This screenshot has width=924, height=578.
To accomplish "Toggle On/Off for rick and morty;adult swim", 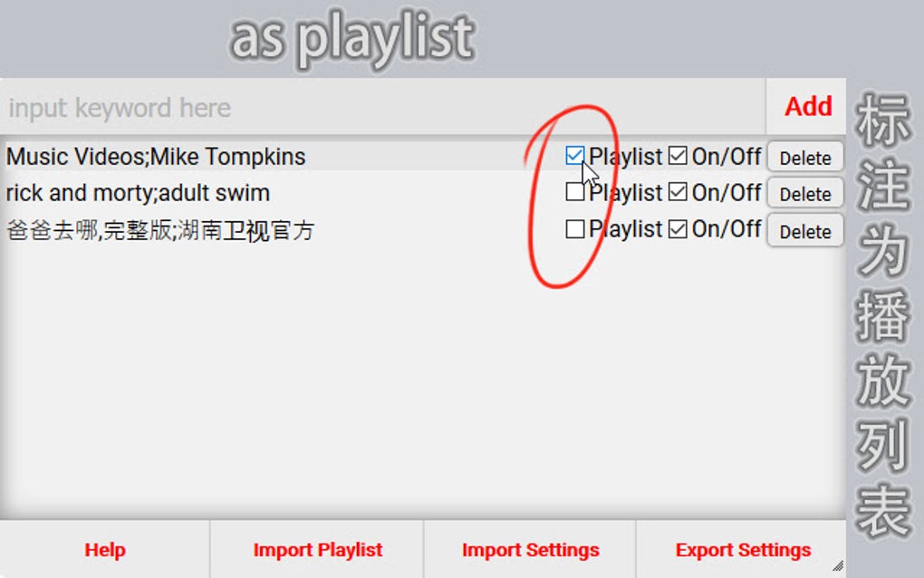I will point(678,193).
